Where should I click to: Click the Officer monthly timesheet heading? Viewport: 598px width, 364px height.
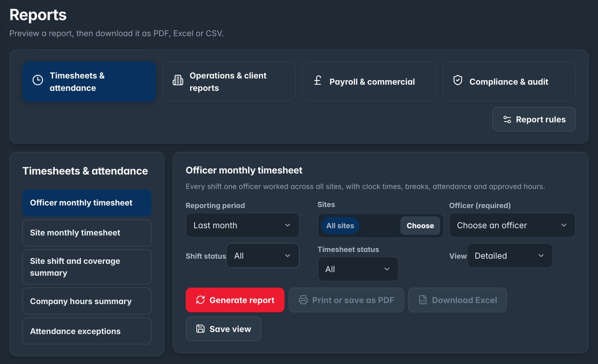click(244, 170)
